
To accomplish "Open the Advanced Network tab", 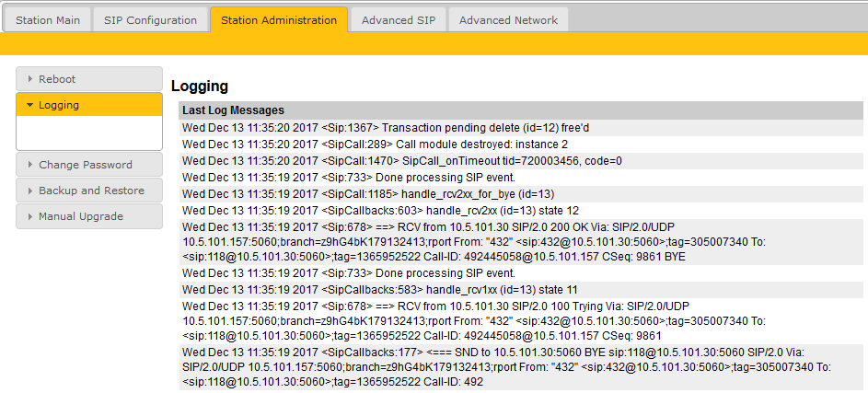I will coord(508,19).
